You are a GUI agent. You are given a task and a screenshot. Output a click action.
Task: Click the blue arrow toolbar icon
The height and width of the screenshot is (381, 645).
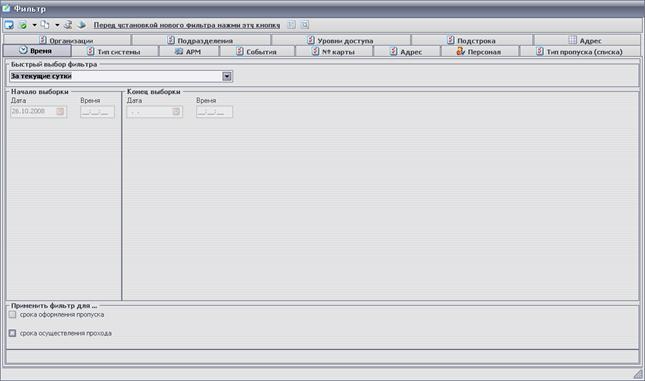[81, 25]
